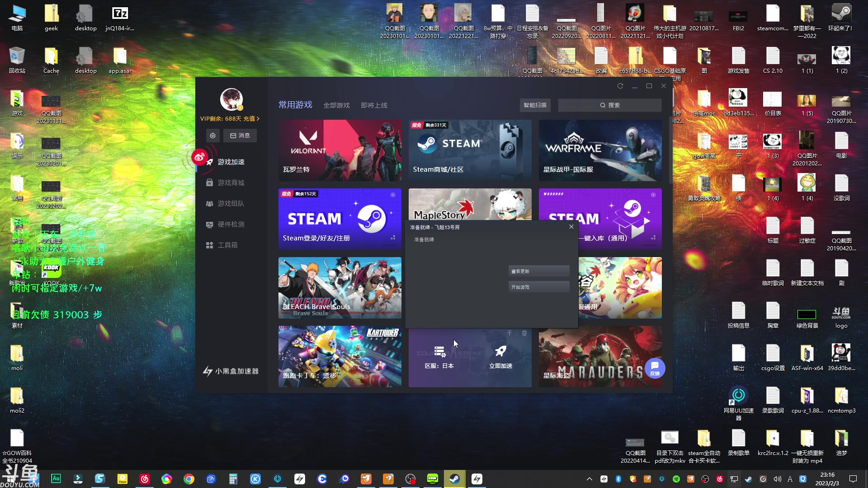The width and height of the screenshot is (868, 488).
Task: Open the 跑跑卡丁车:漂移 KartRider card
Action: point(340,357)
